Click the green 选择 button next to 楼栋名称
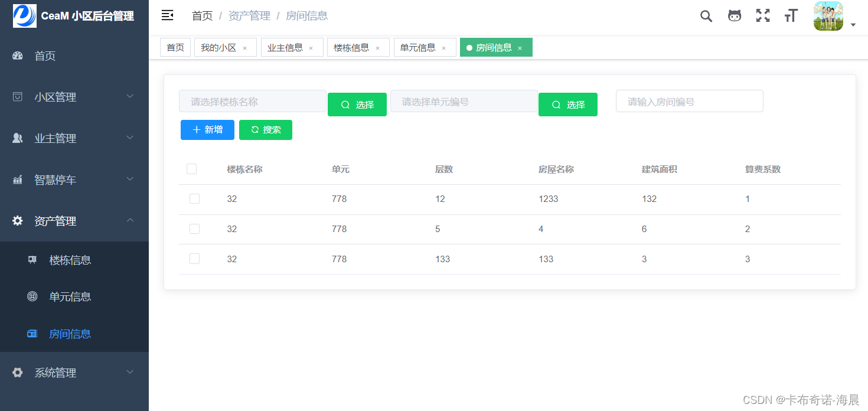Screen dimensions: 868x411 pos(357,104)
